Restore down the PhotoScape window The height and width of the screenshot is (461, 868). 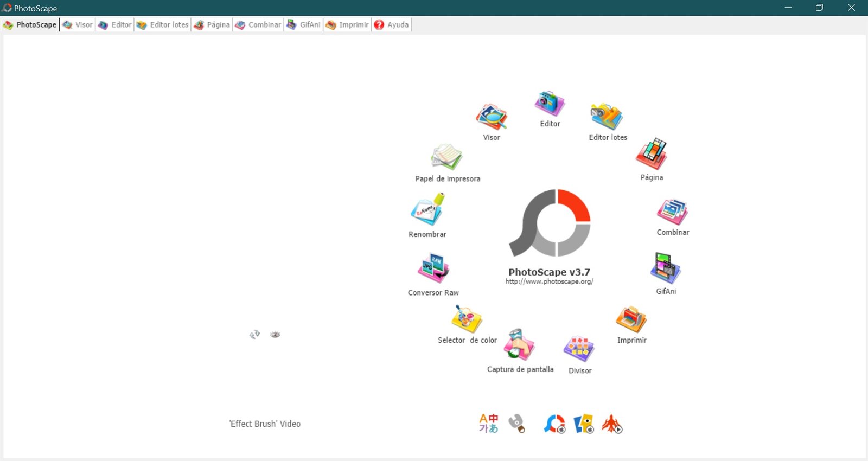point(820,8)
